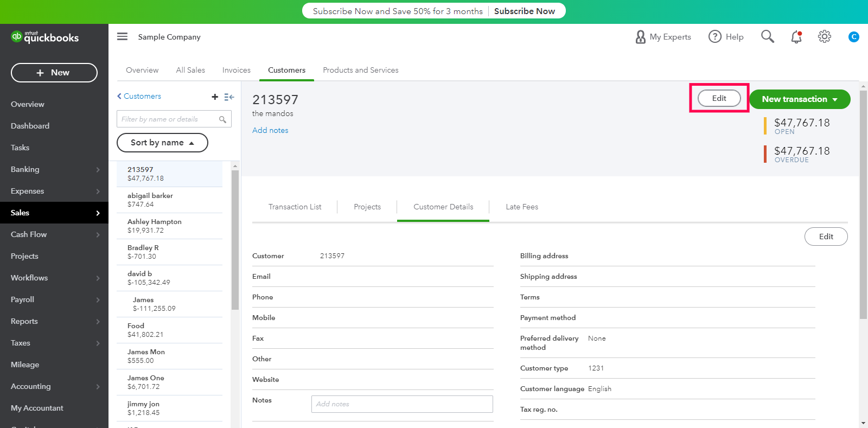Open the user profile avatar
868x428 pixels.
click(x=853, y=37)
